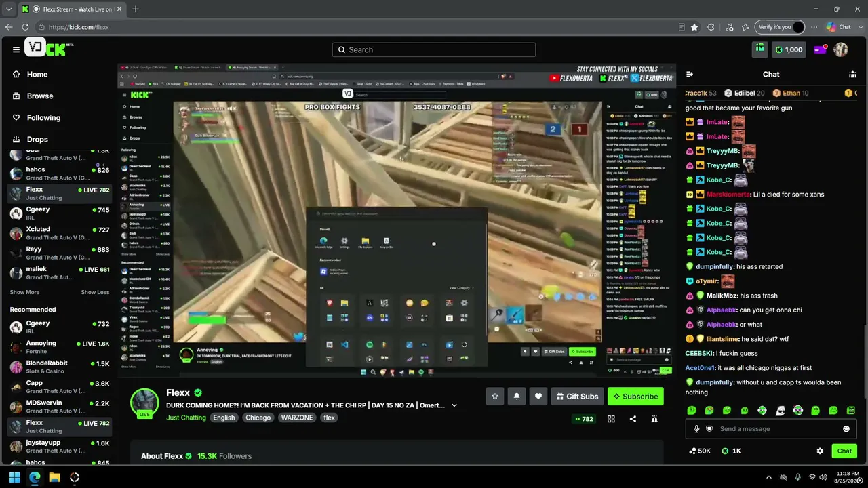Collapse the chat panel with arrow icon
868x488 pixels.
pos(690,74)
